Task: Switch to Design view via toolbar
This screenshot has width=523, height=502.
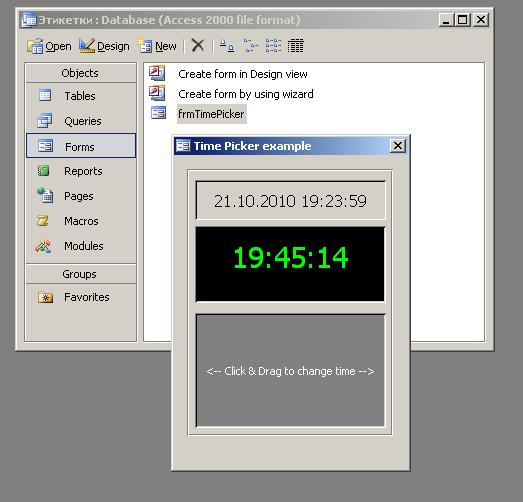Action: point(104,46)
